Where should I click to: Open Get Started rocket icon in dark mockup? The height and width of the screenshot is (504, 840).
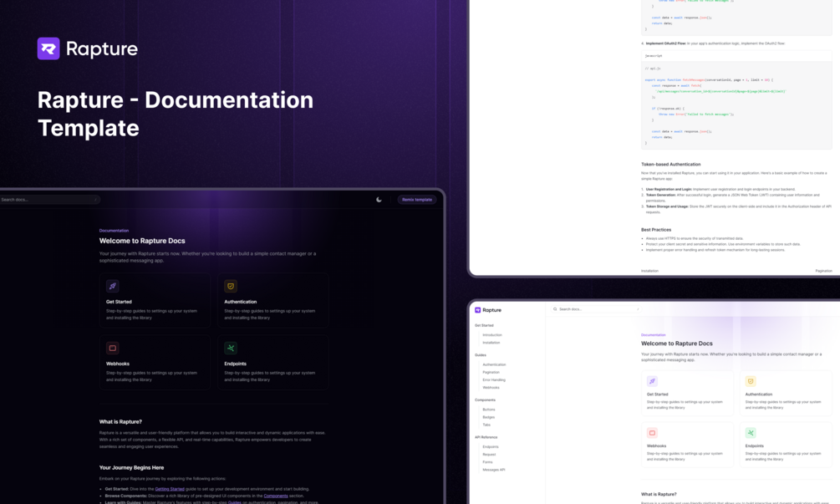tap(113, 286)
